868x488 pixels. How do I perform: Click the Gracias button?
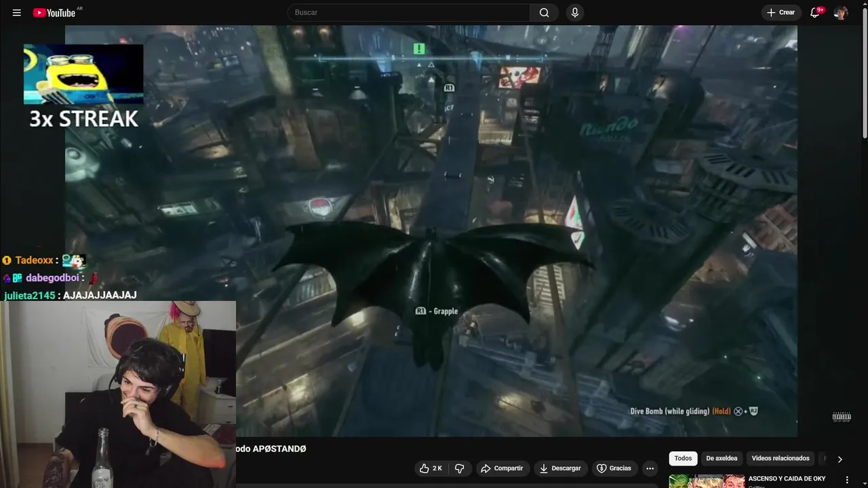click(614, 468)
